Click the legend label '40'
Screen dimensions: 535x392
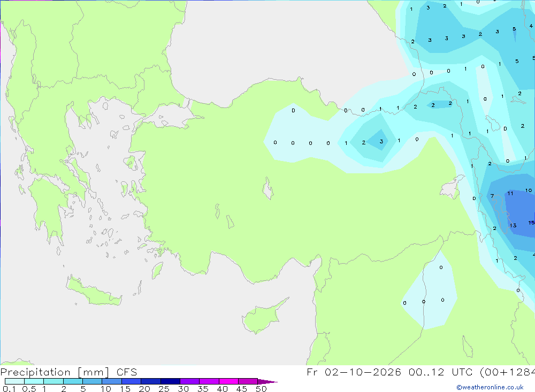point(222,389)
